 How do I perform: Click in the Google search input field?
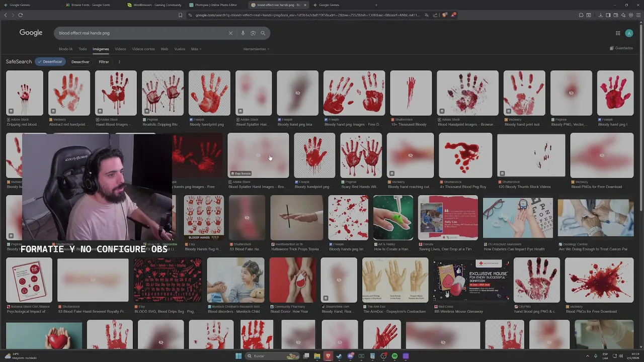141,33
